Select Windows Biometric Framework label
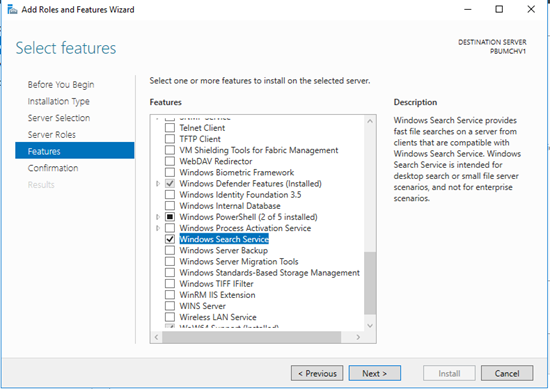The image size is (550, 389). coord(237,173)
